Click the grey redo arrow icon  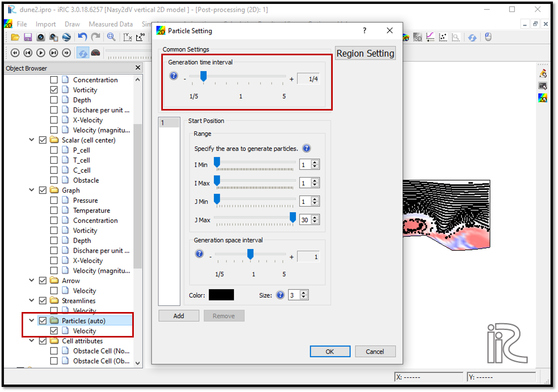[96, 37]
